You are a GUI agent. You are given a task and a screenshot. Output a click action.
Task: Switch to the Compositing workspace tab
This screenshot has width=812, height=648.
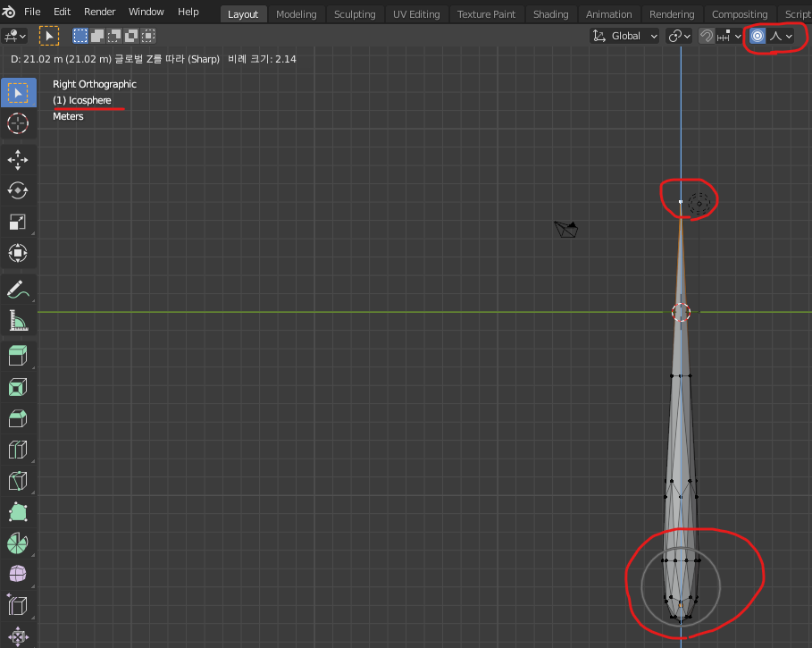(x=740, y=14)
